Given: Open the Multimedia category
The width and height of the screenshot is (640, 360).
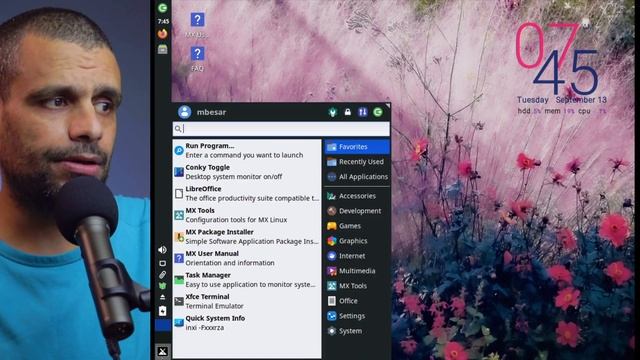Looking at the screenshot, I should point(357,271).
